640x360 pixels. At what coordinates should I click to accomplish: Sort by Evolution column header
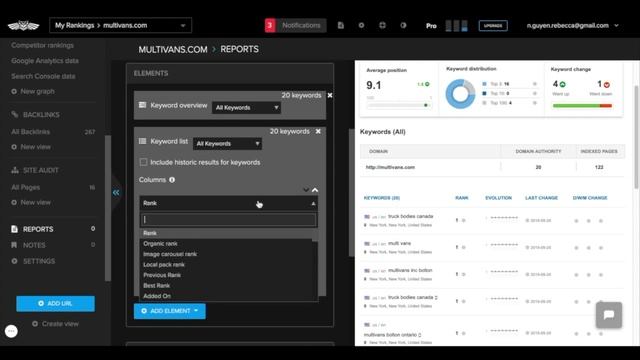click(x=498, y=198)
